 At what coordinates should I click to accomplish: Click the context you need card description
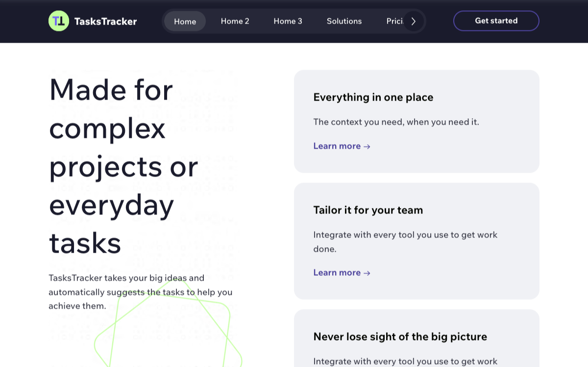[x=396, y=122]
